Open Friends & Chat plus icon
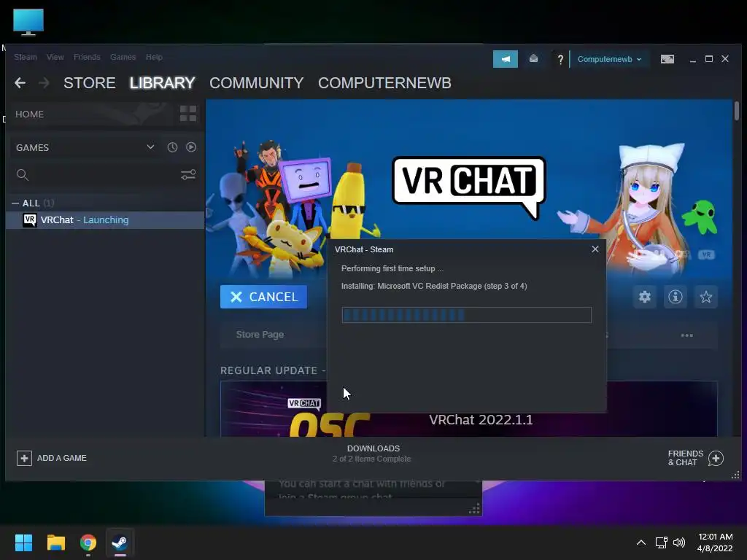This screenshot has height=560, width=747. pos(716,458)
